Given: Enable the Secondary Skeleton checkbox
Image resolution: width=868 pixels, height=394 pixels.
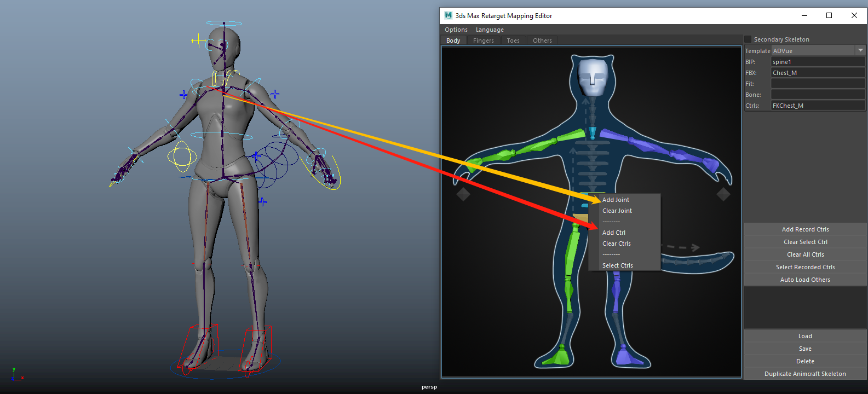Looking at the screenshot, I should pyautogui.click(x=748, y=39).
